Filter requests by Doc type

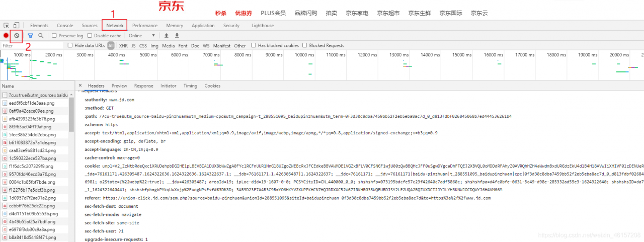(195, 45)
